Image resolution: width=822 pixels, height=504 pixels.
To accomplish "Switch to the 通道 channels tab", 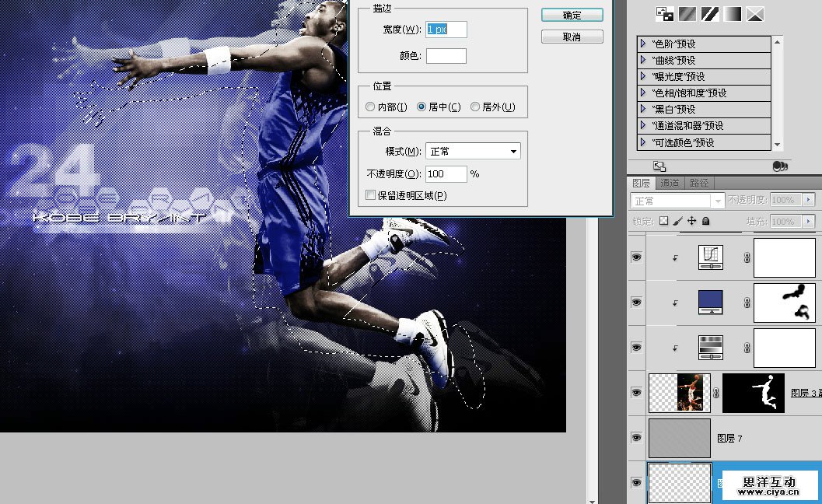I will 670,183.
